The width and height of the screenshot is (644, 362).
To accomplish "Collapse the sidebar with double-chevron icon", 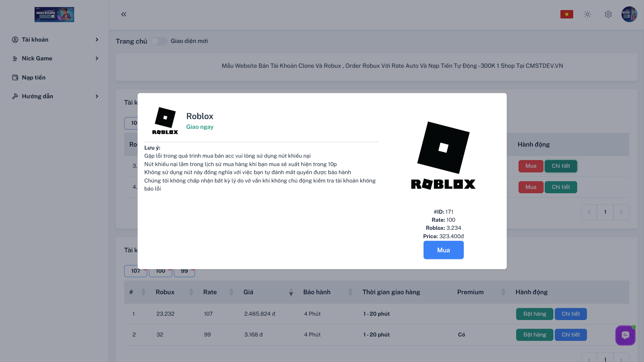I will pos(123,14).
